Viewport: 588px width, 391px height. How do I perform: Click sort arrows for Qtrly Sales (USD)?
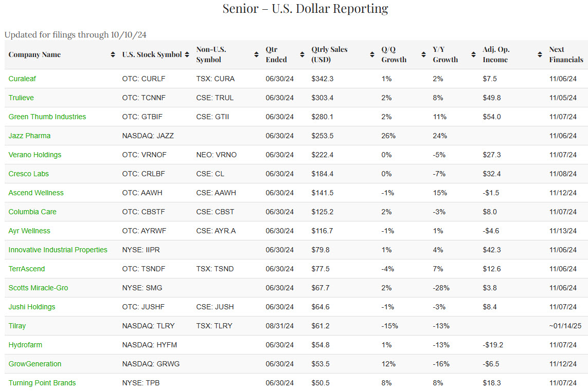372,54
